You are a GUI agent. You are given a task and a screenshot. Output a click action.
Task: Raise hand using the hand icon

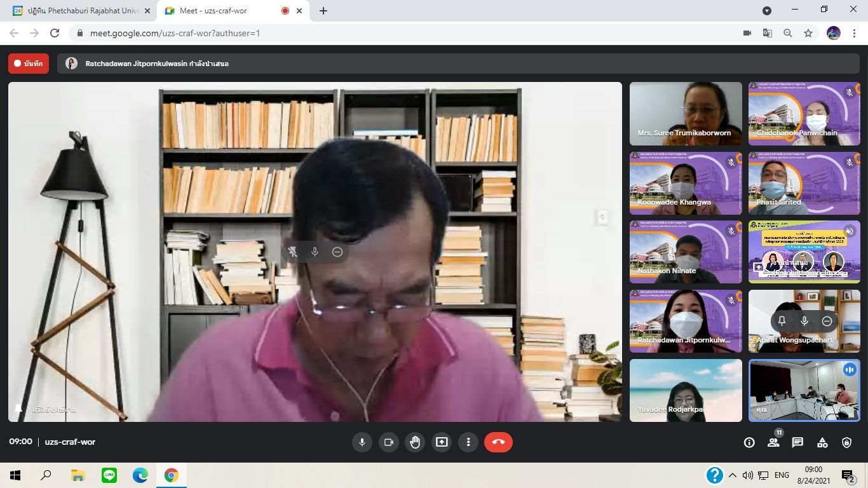click(415, 442)
